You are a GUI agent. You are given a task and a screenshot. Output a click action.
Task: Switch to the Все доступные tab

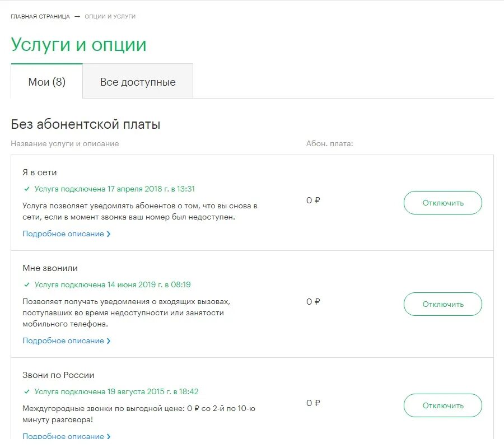[138, 82]
